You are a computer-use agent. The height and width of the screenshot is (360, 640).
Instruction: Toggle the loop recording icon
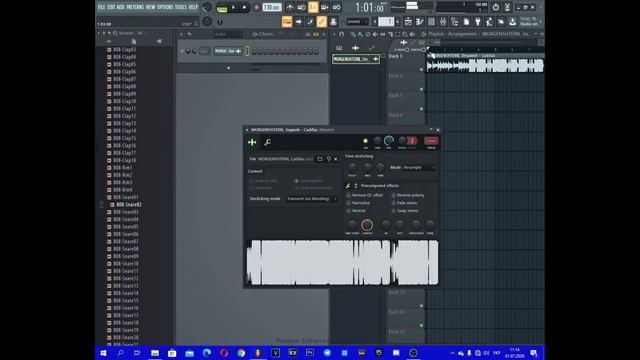coord(337,7)
